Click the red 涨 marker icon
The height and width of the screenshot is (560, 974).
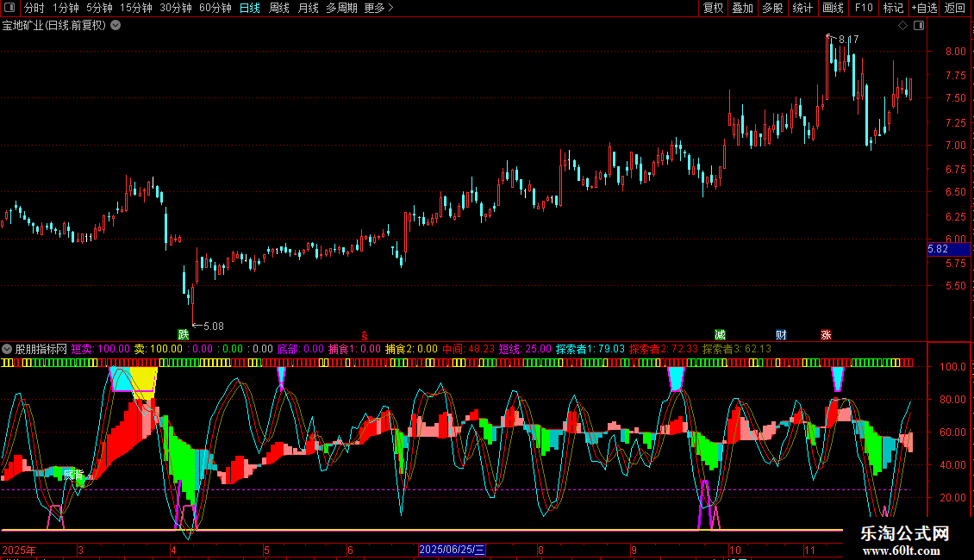[826, 334]
